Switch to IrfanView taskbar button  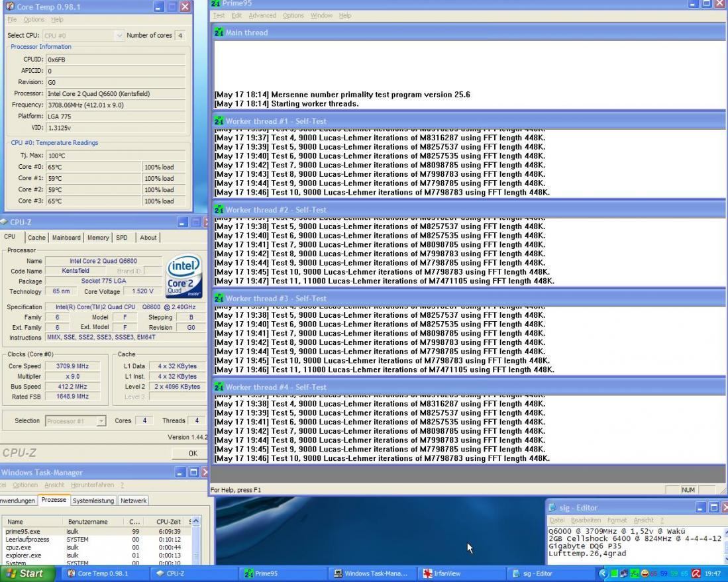tap(461, 573)
